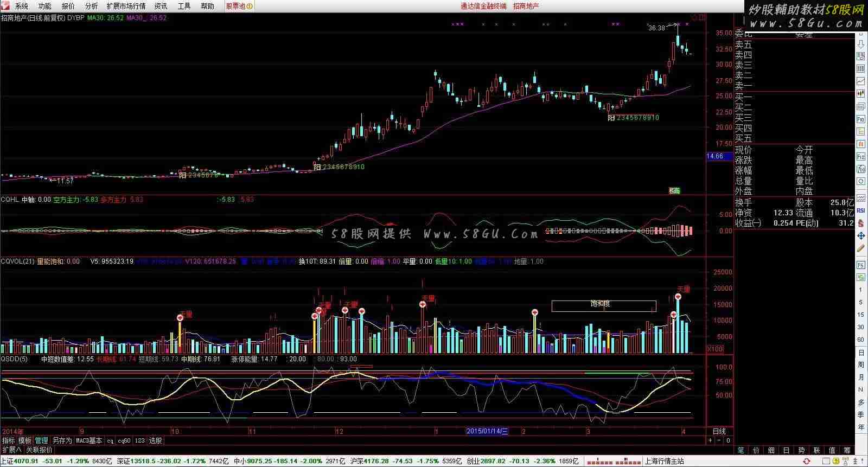Select the 60-minute period button
This screenshot has width=868, height=467.
(861, 340)
